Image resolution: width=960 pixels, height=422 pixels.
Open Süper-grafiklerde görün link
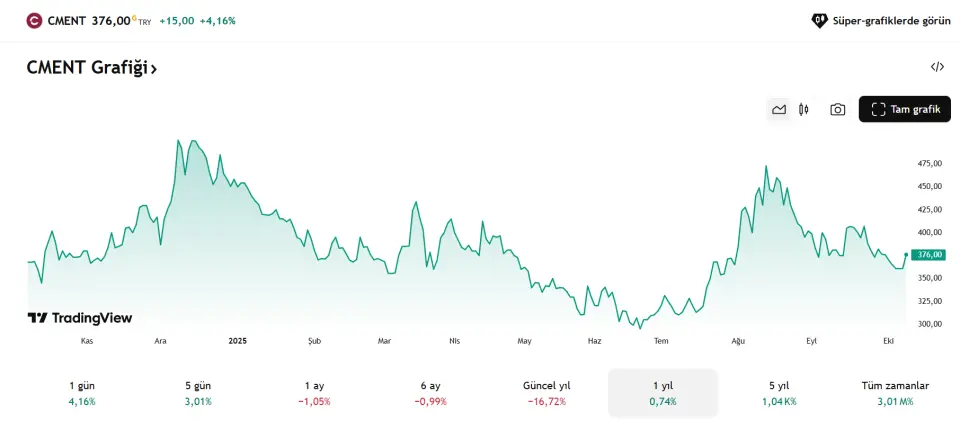(x=891, y=20)
